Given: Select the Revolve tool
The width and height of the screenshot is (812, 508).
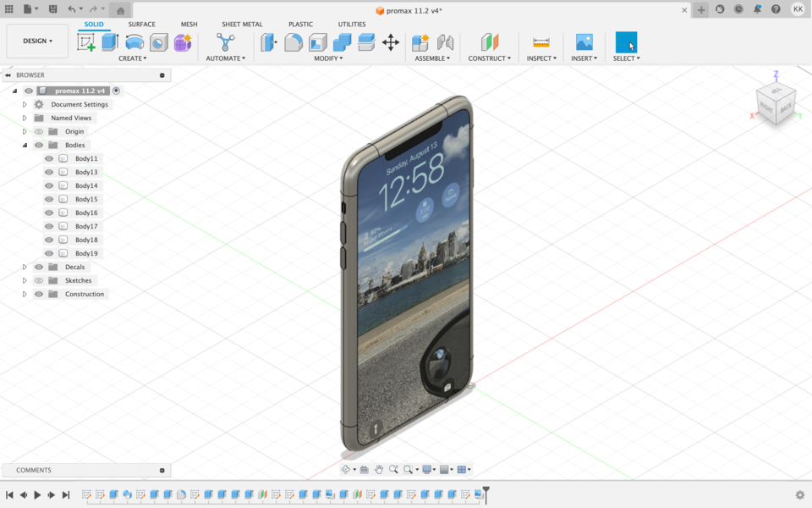Looking at the screenshot, I should point(134,42).
